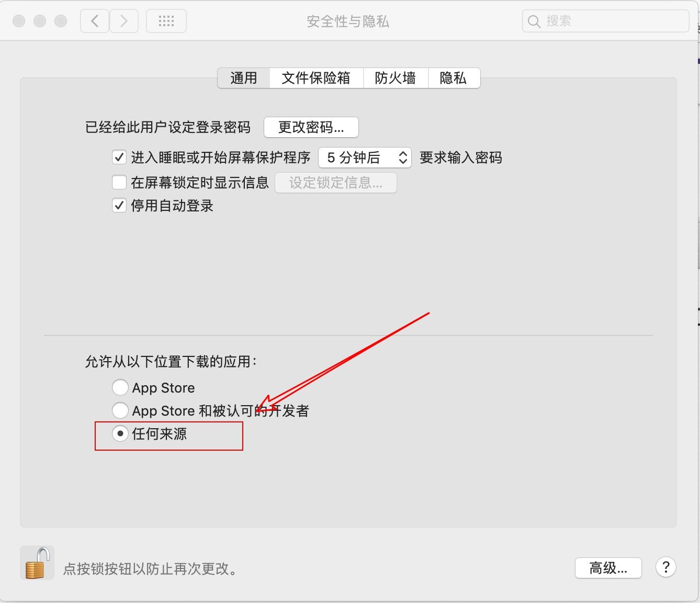Click the minimize window button
Viewport: 700px width, 603px height.
[x=40, y=21]
